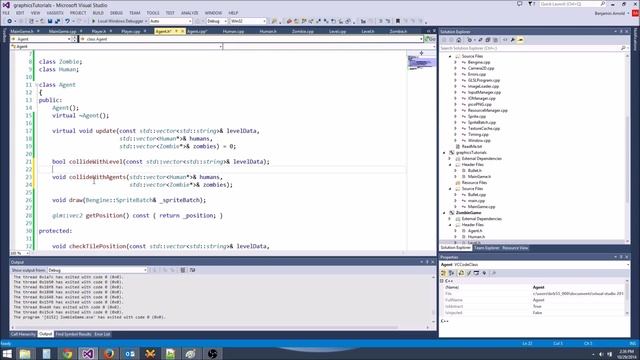The height and width of the screenshot is (360, 640).
Task: Click the Save All toolbar icon
Action: [57, 21]
